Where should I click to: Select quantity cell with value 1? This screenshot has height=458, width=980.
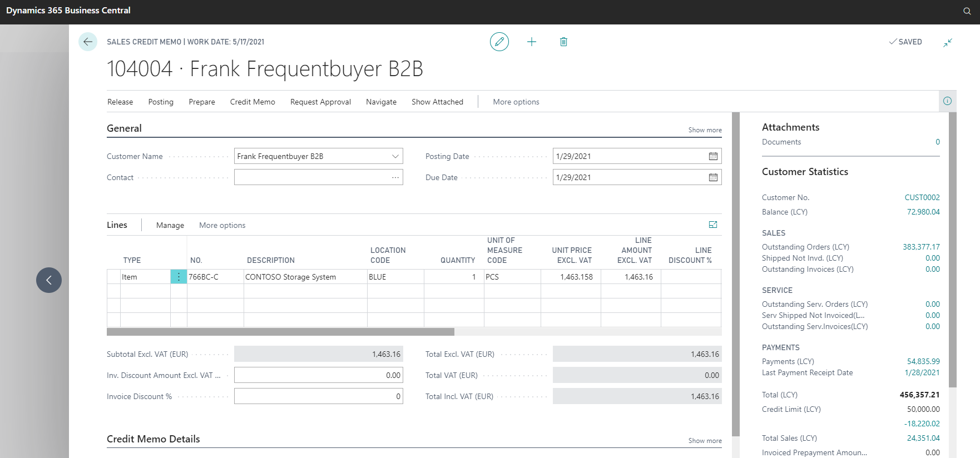tap(454, 277)
